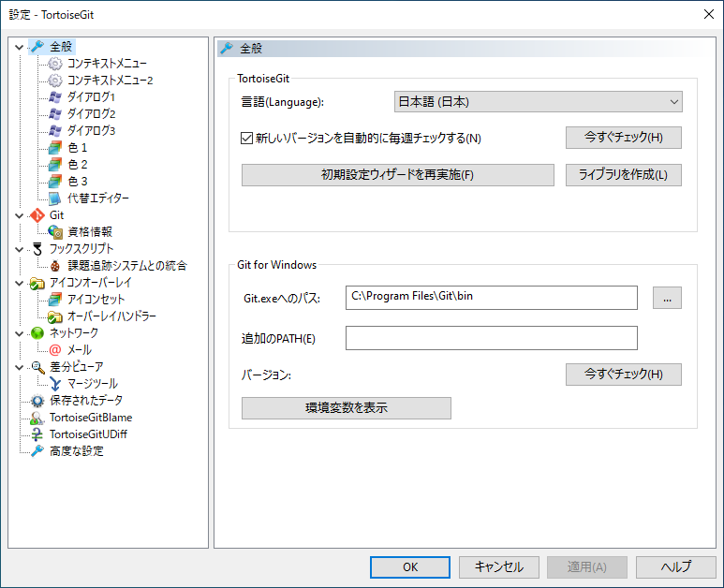This screenshot has width=724, height=588.
Task: Select TortoiseGitUDiff label in tree
Action: pos(88,434)
